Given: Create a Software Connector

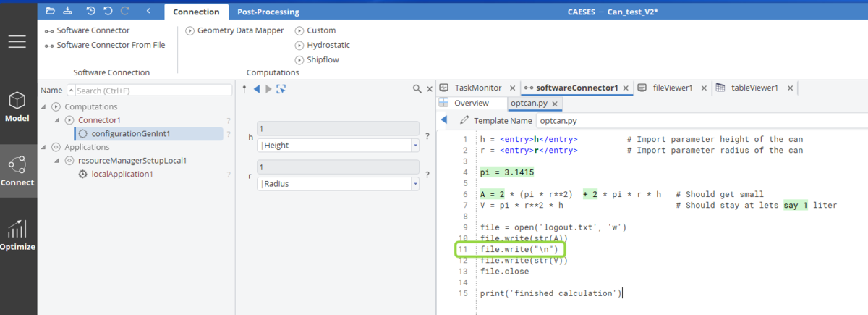Looking at the screenshot, I should (87, 30).
